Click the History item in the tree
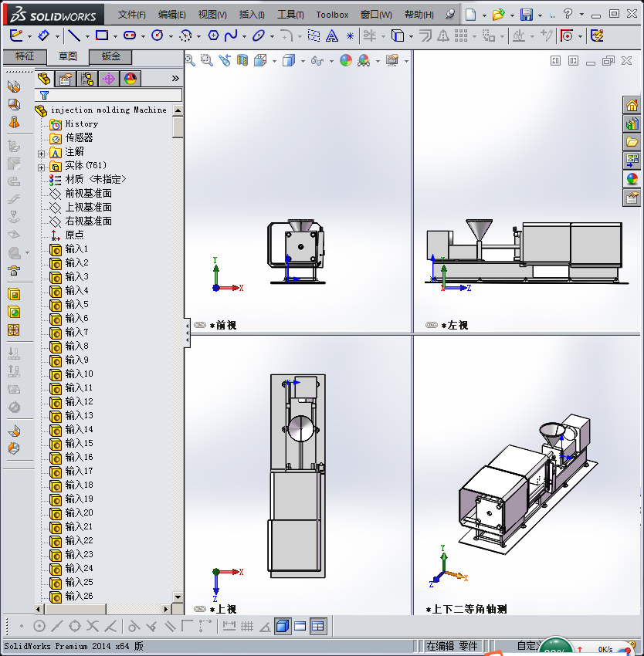Image resolution: width=644 pixels, height=656 pixels. pyautogui.click(x=82, y=123)
